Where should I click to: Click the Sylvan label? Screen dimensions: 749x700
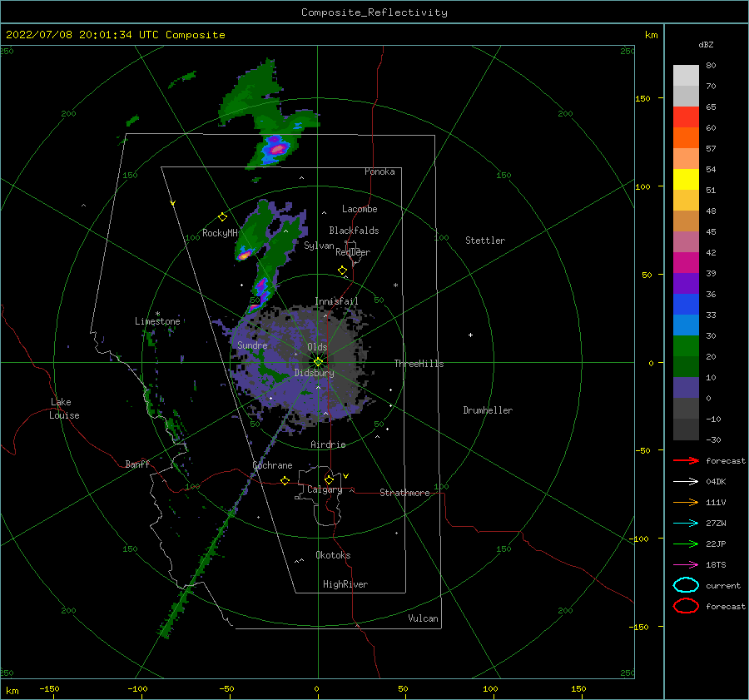pyautogui.click(x=319, y=246)
